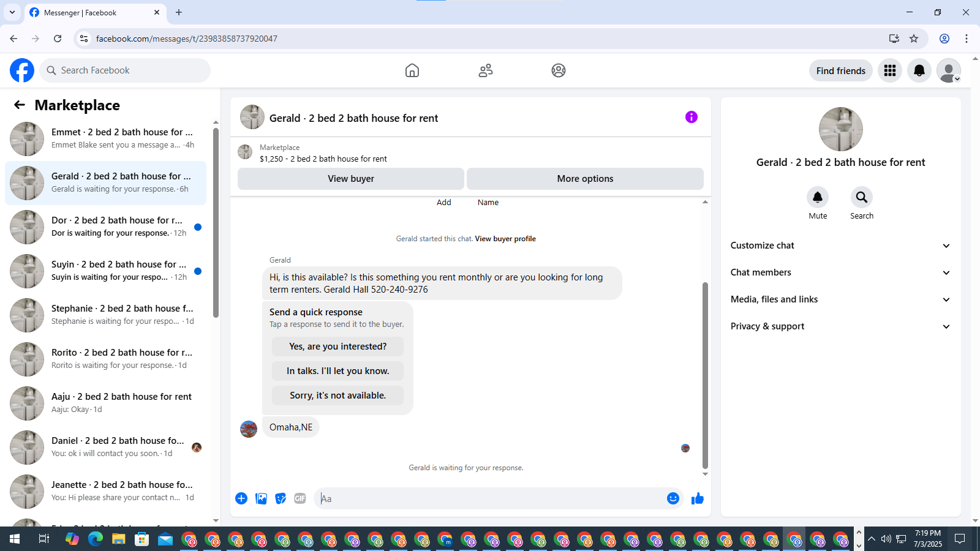The height and width of the screenshot is (551, 980).
Task: Open the emoji picker in message box
Action: coord(673,498)
